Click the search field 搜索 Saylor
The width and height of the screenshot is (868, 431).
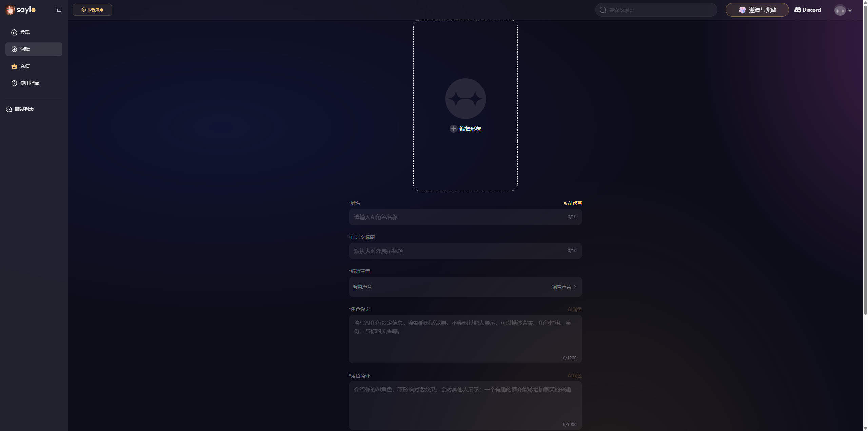(x=656, y=10)
